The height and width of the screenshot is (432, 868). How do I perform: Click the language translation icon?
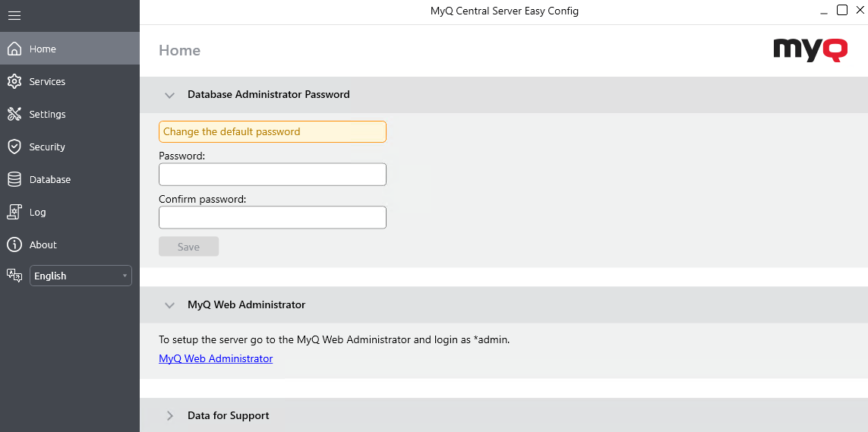(14, 276)
